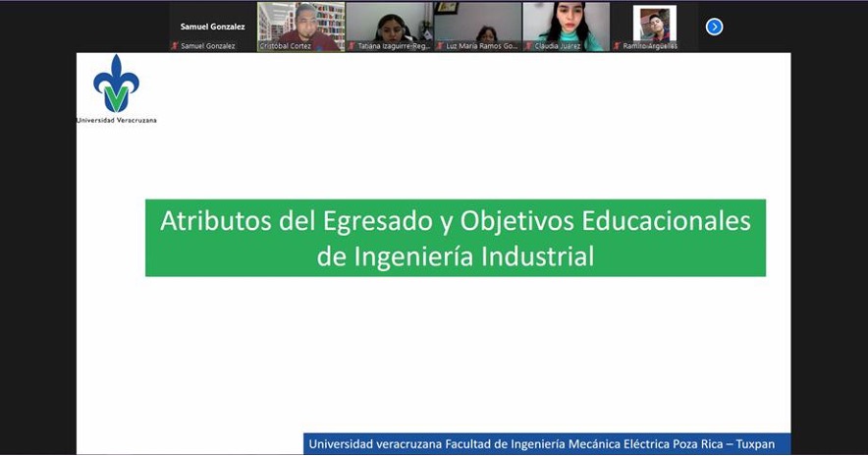The image size is (868, 456).
Task: Click Tatiana Izaguirre's muted microphone icon
Action: pos(352,46)
